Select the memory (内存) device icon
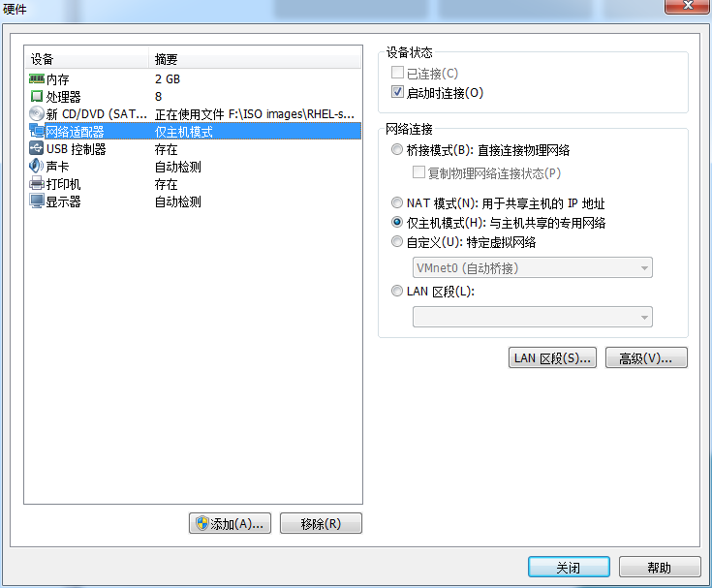 (37, 79)
